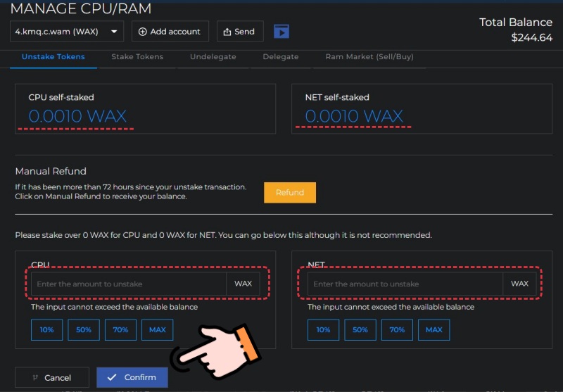
Task: Click the blue Confirm button
Action: [x=132, y=377]
